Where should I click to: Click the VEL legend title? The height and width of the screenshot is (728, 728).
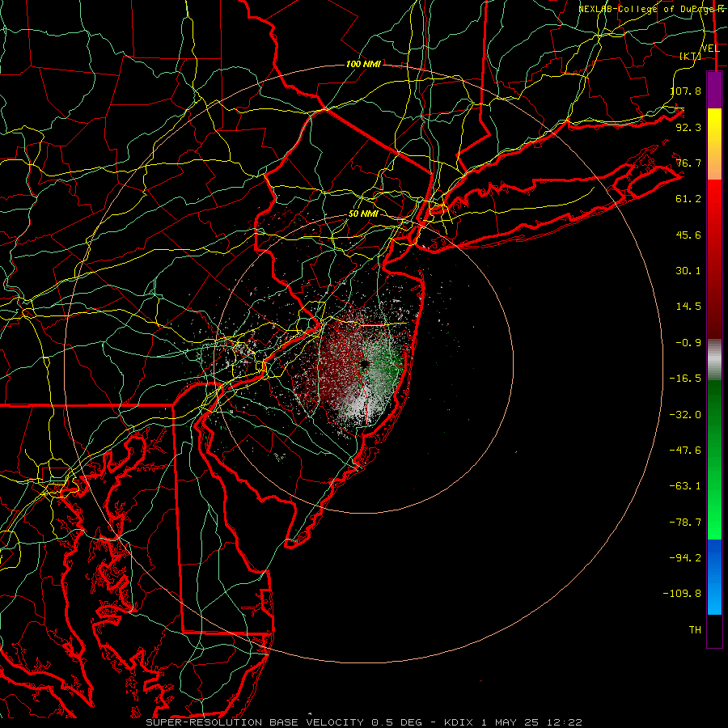(710, 49)
